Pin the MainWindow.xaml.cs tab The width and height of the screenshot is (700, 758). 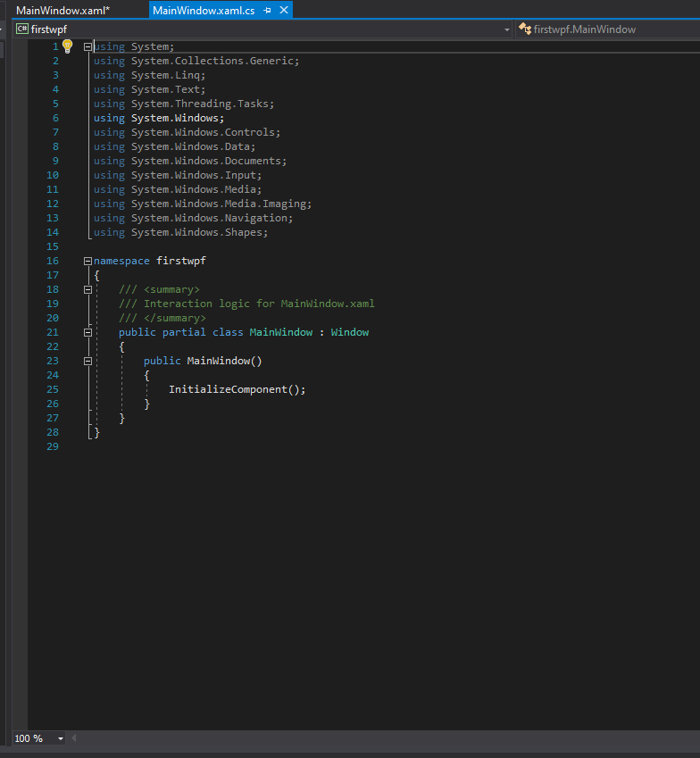268,10
